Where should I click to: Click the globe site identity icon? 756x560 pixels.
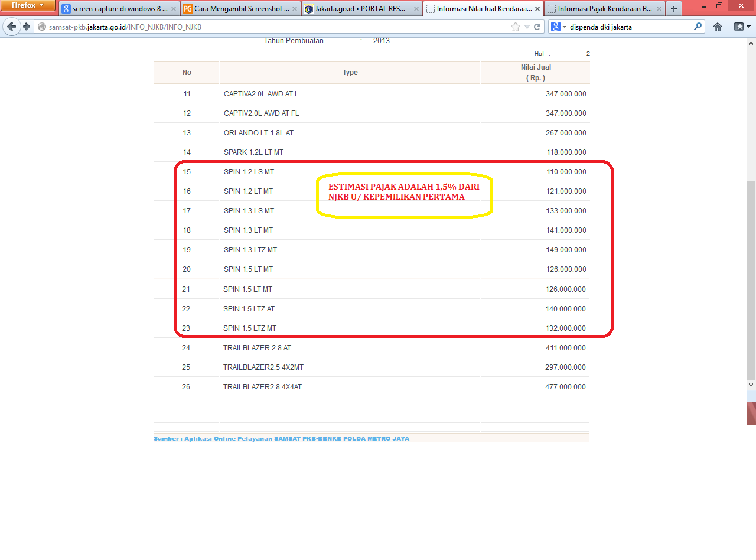41,27
